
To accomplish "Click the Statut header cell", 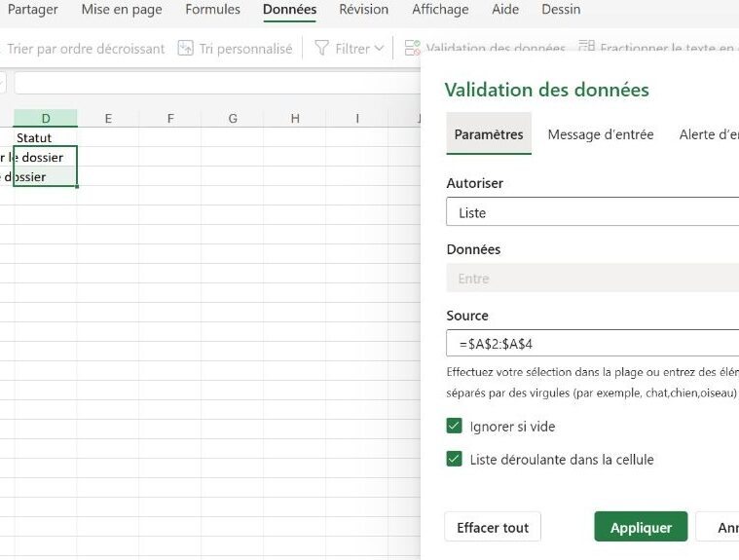I will click(46, 137).
